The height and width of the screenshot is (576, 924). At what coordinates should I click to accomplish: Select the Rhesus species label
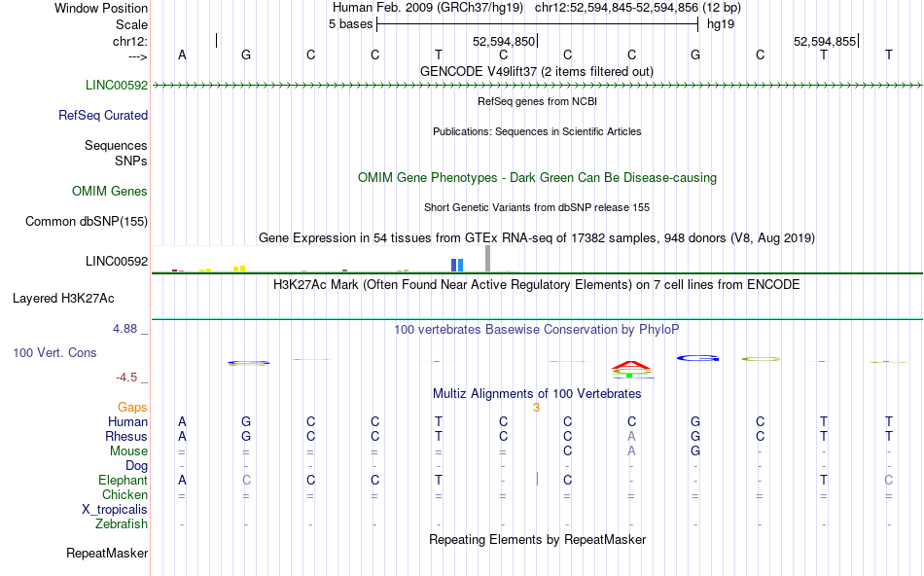(126, 436)
